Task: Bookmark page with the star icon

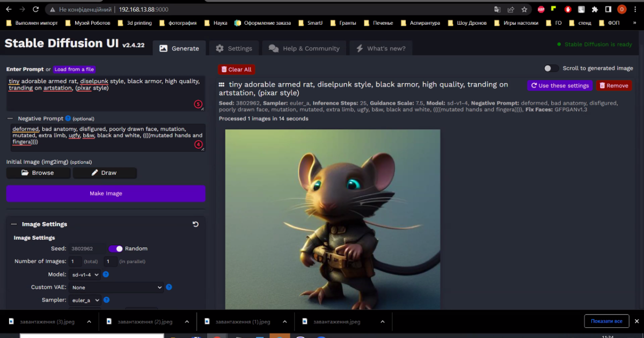Action: pos(524,9)
